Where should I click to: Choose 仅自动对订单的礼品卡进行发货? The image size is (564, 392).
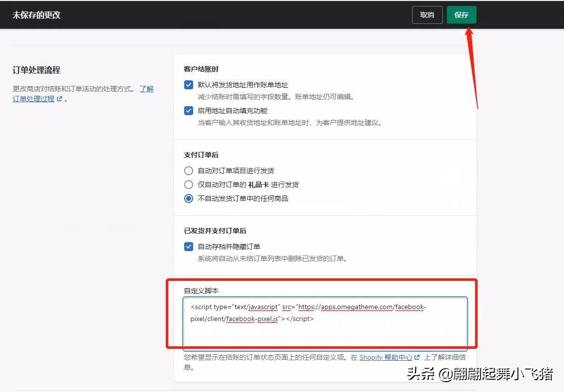(x=189, y=184)
